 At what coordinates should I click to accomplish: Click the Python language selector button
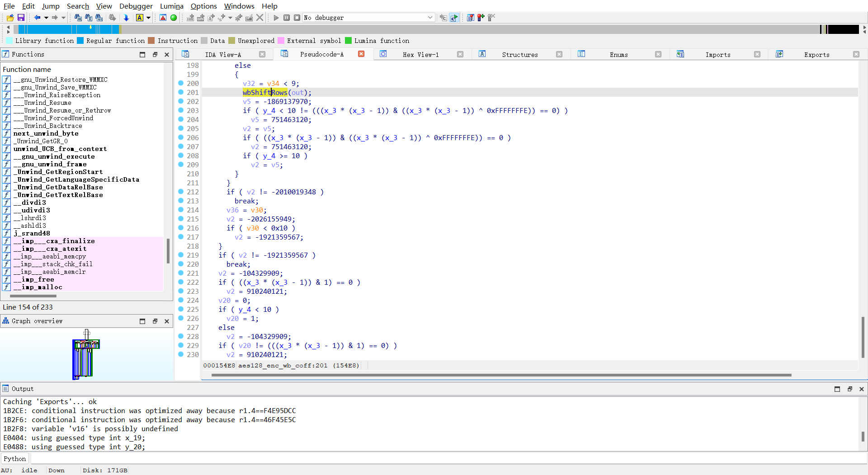point(15,459)
